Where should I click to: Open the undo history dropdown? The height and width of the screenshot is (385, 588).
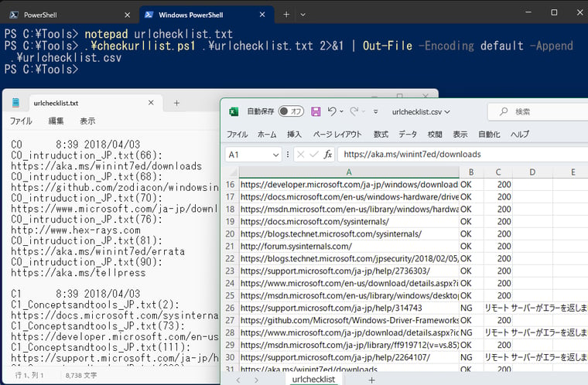point(341,112)
